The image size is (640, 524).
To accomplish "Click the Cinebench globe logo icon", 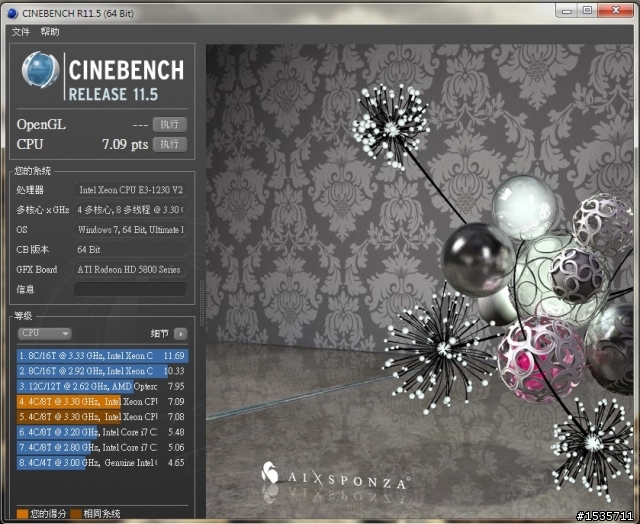I will [x=40, y=70].
